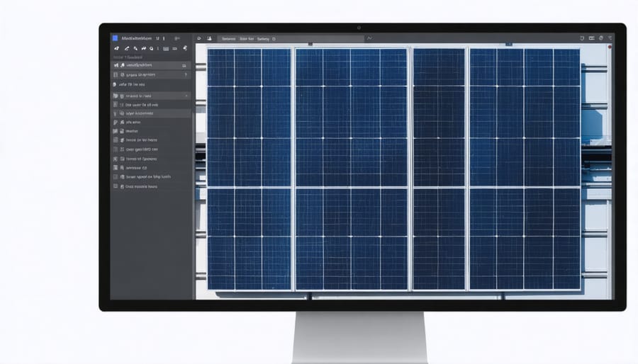
Task: Click the play-shaped icon in the top toolbar
Action: [x=199, y=38]
